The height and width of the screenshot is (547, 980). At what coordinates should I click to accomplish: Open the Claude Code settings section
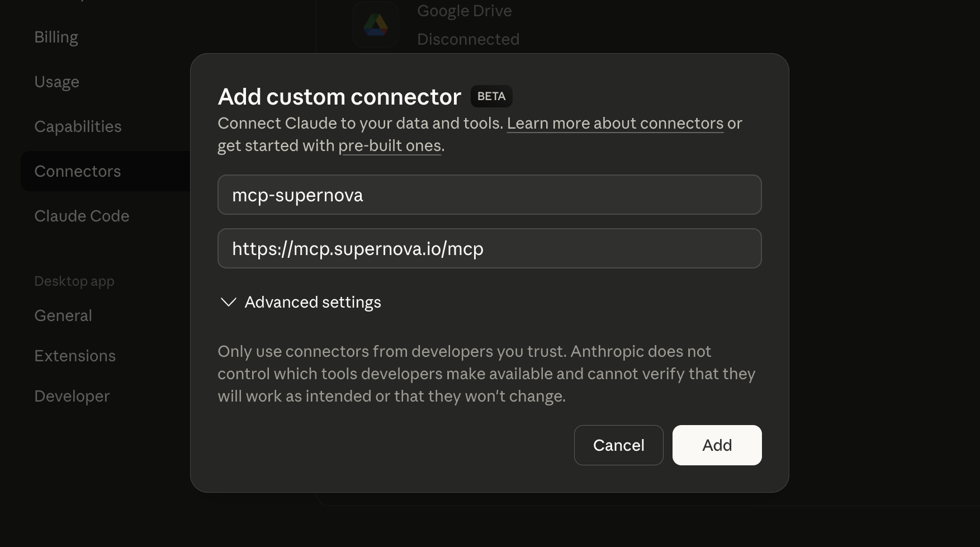tap(82, 216)
